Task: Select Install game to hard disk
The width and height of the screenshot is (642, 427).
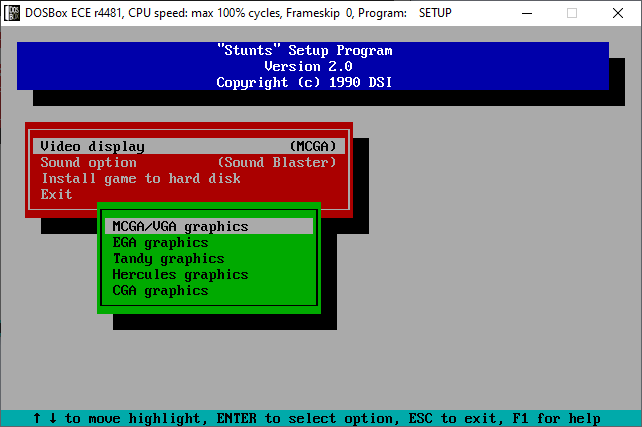Action: [189, 178]
